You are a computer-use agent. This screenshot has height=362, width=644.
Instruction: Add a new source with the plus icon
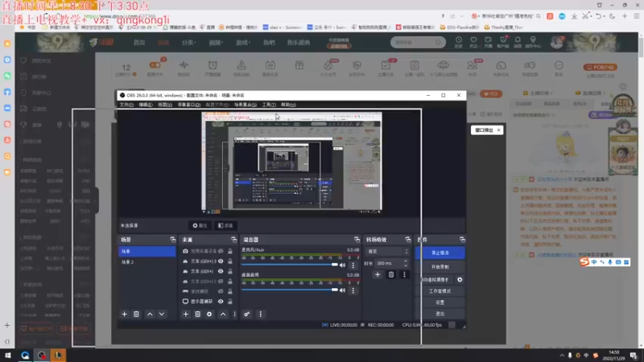(x=186, y=314)
